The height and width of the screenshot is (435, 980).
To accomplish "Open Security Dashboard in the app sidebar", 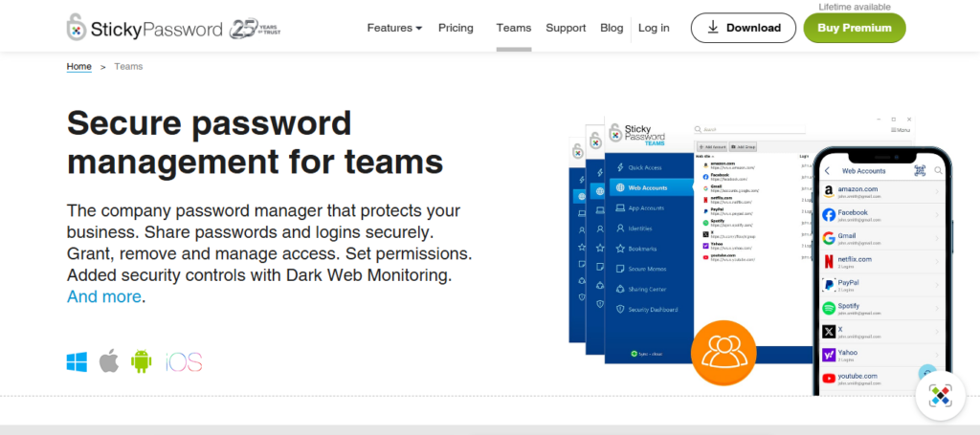I will point(647,310).
